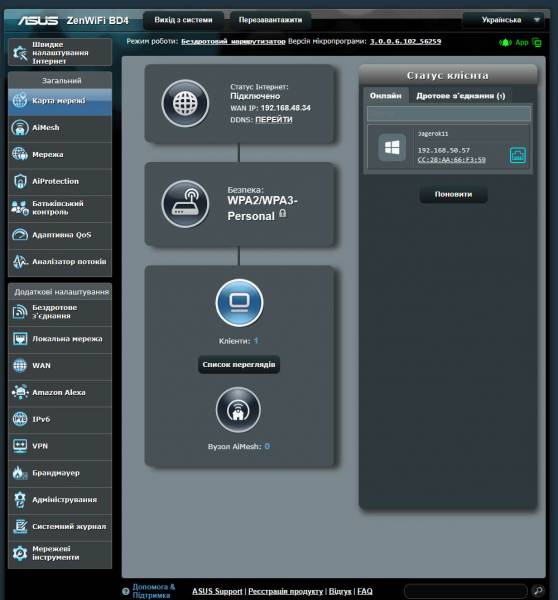Open the Відгук link
The image size is (558, 600).
pyautogui.click(x=340, y=591)
